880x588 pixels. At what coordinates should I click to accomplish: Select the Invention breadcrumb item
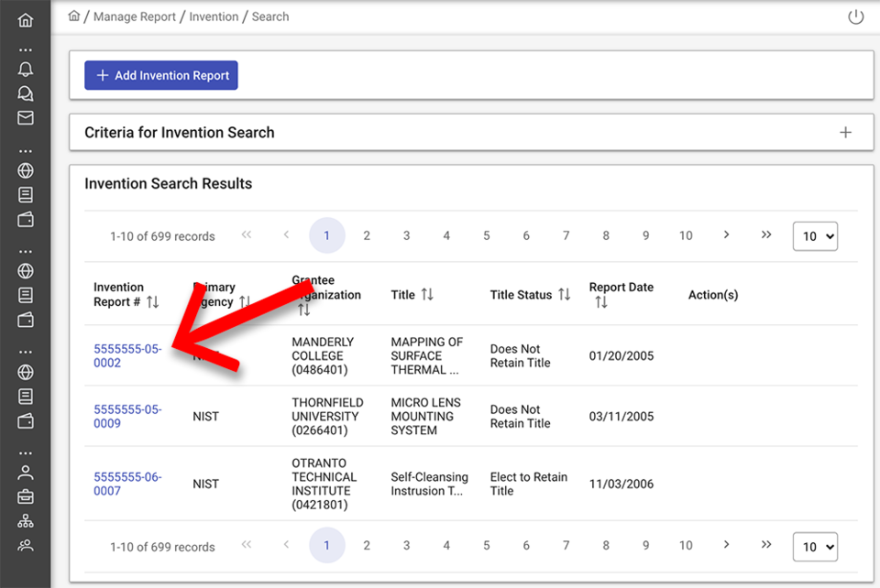pos(214,16)
